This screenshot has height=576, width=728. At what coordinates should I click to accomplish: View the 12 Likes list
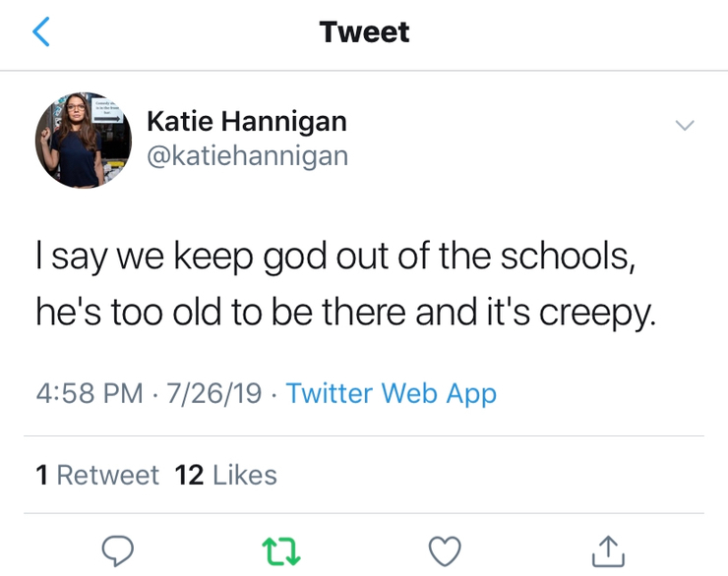[x=226, y=475]
